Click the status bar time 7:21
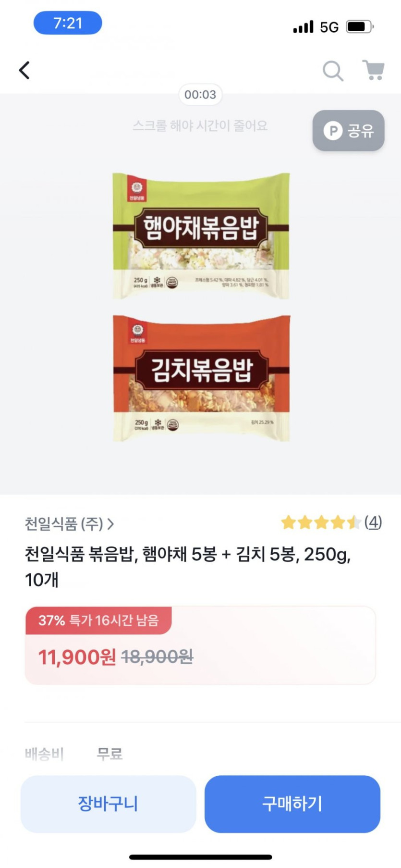Screen dimensions: 401x868 pyautogui.click(x=68, y=23)
